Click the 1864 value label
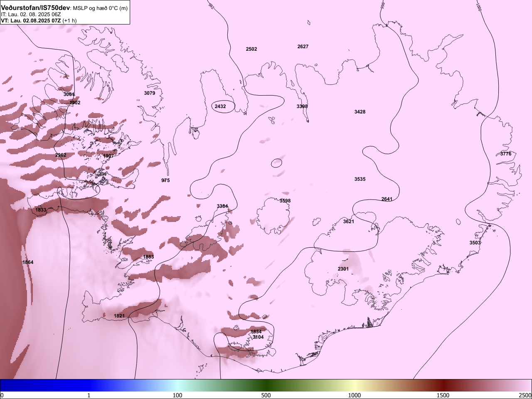The height and width of the screenshot is (399, 532). [28, 262]
